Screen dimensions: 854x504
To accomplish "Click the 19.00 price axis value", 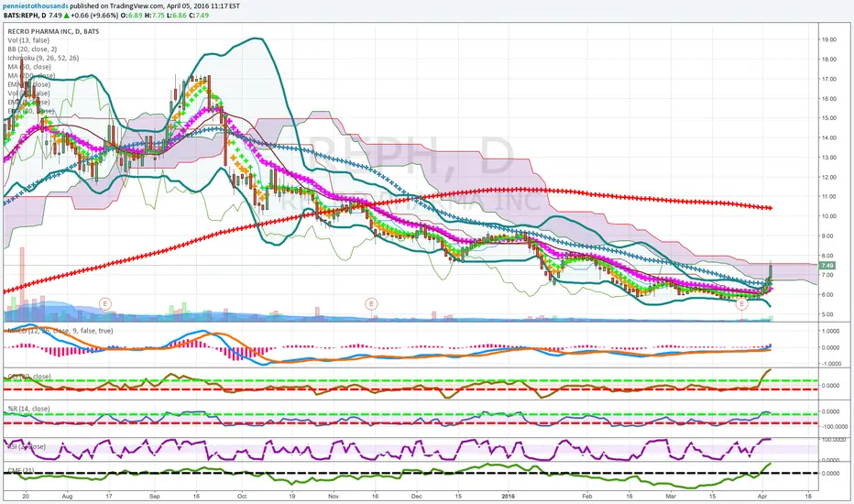I will tap(829, 39).
